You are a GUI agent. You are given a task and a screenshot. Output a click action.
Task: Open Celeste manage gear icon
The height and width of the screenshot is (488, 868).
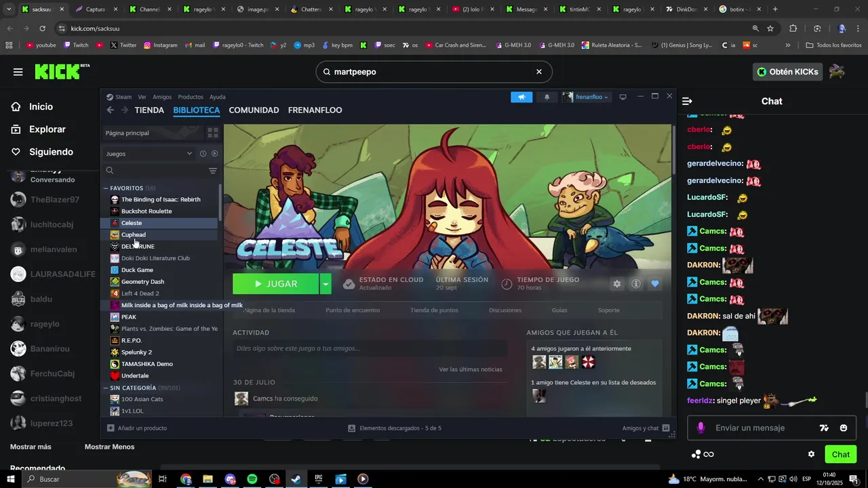click(617, 284)
